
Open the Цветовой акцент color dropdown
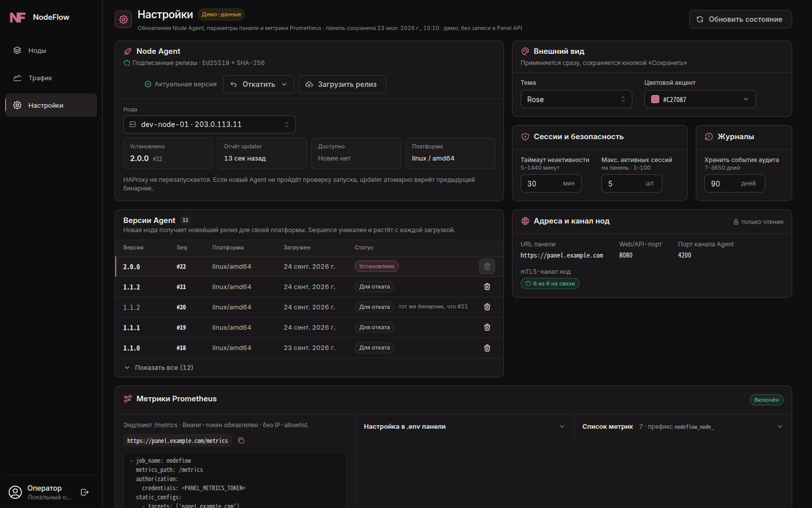click(700, 99)
